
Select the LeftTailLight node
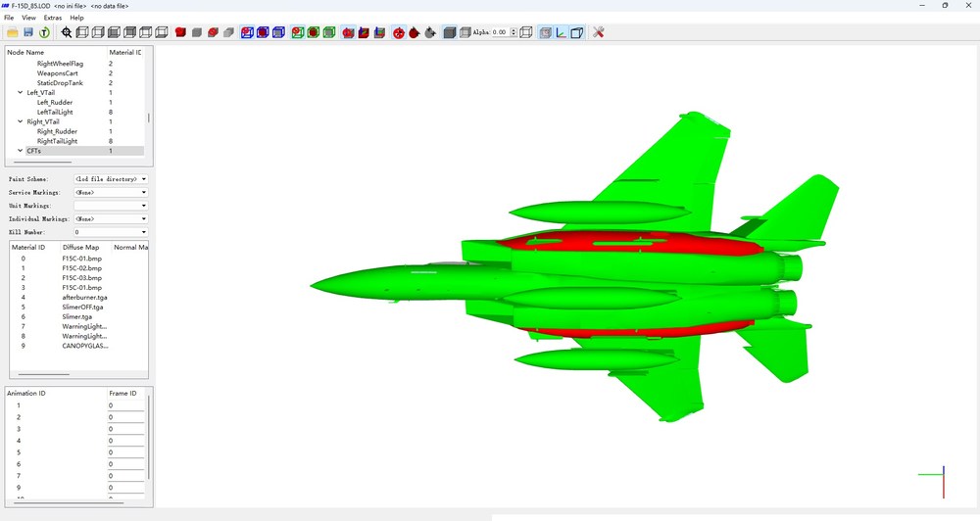pos(54,113)
